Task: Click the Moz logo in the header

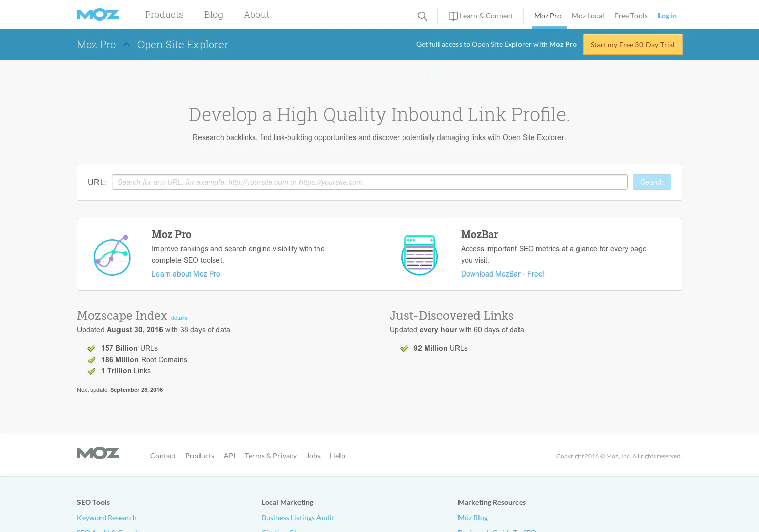Action: [98, 15]
